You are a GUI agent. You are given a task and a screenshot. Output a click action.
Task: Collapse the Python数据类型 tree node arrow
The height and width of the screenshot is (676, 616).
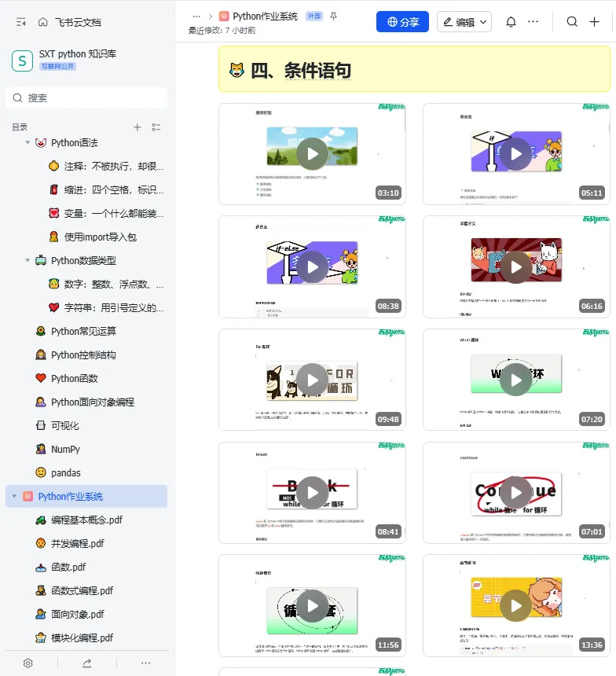(27, 260)
